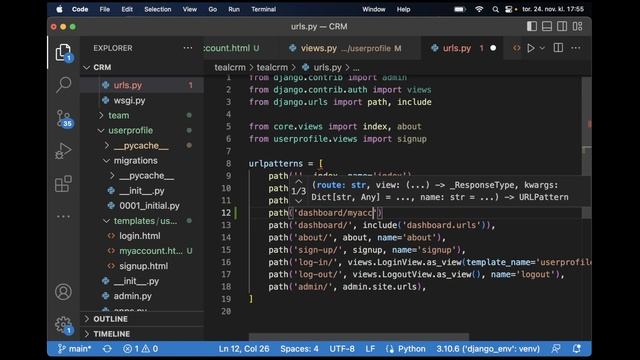640x360 pixels.
Task: Toggle the secondary side bar layout icon
Action: 562,27
